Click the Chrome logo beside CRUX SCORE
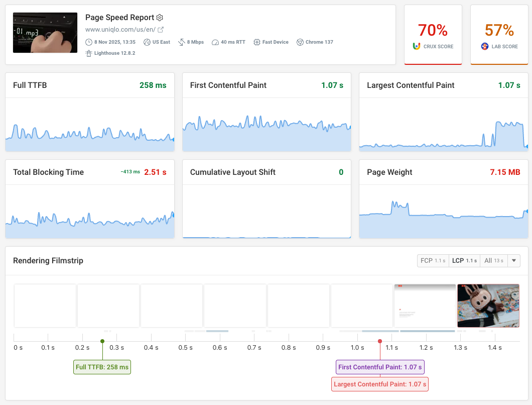Screen dimensions: 532x405 [416, 46]
